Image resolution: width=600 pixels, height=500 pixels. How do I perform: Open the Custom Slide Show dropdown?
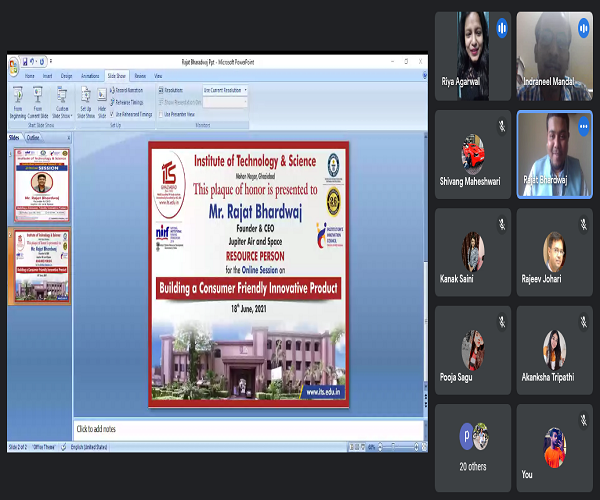[x=62, y=103]
